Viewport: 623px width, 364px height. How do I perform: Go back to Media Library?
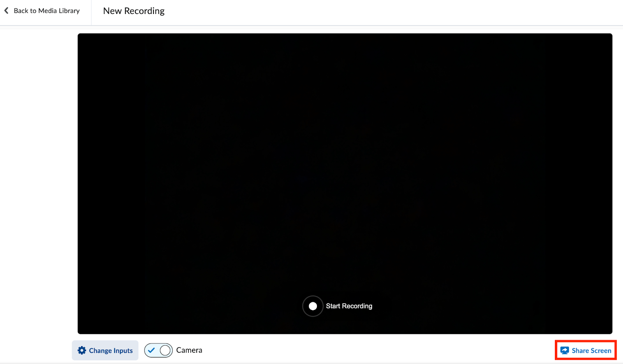(42, 11)
